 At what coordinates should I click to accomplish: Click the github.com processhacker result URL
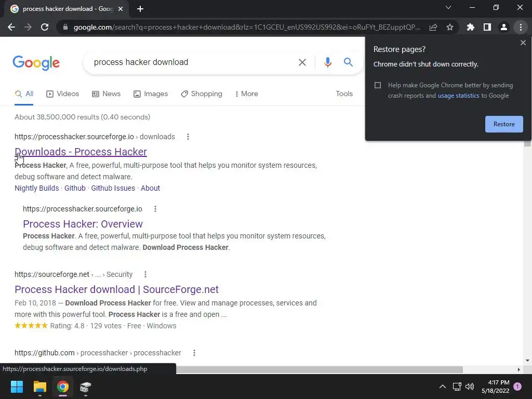point(98,353)
